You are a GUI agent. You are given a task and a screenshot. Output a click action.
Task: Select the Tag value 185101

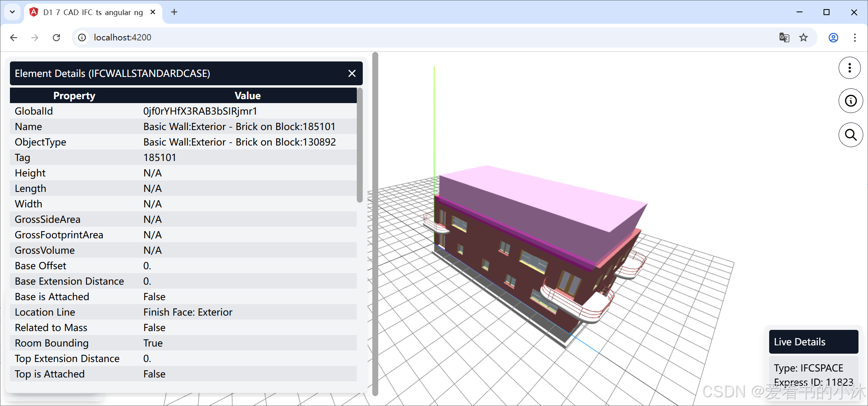pos(160,157)
